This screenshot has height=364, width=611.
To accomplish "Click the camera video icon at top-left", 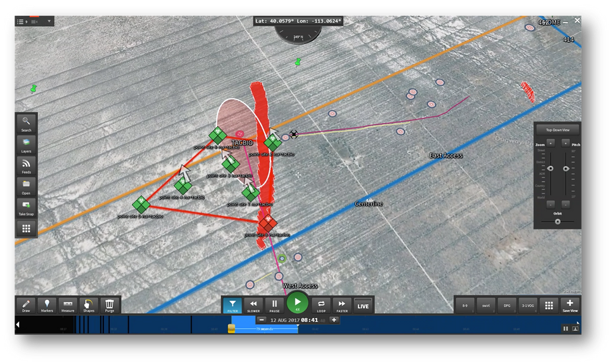I will click(x=34, y=21).
